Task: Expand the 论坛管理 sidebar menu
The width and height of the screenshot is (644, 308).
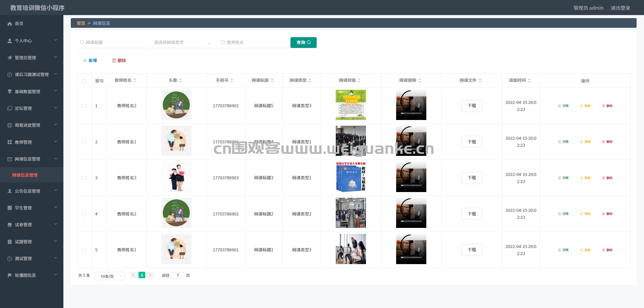Action: (32, 108)
